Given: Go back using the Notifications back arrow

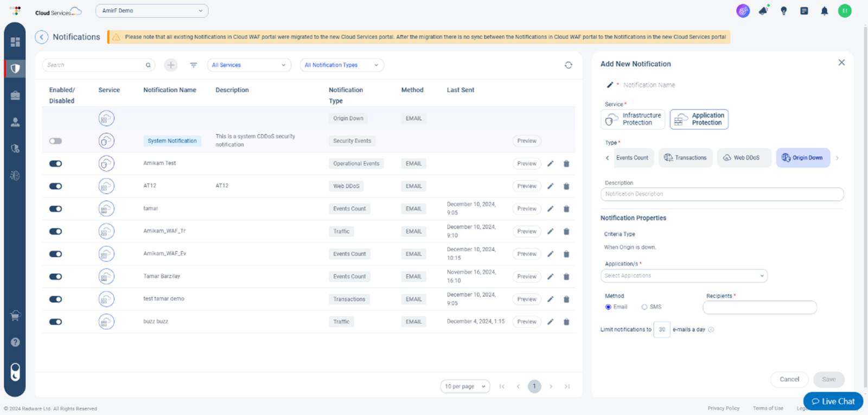Looking at the screenshot, I should (42, 37).
